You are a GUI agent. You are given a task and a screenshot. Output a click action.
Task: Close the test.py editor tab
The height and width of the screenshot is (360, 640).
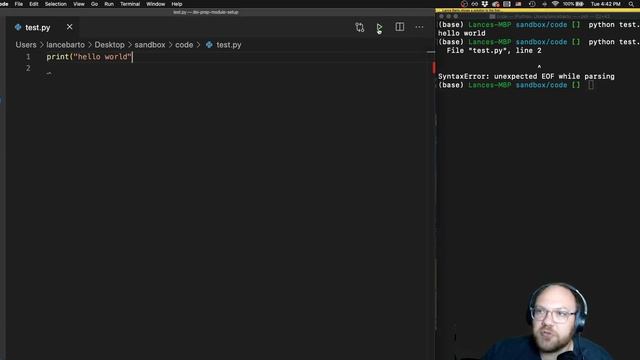click(x=69, y=27)
